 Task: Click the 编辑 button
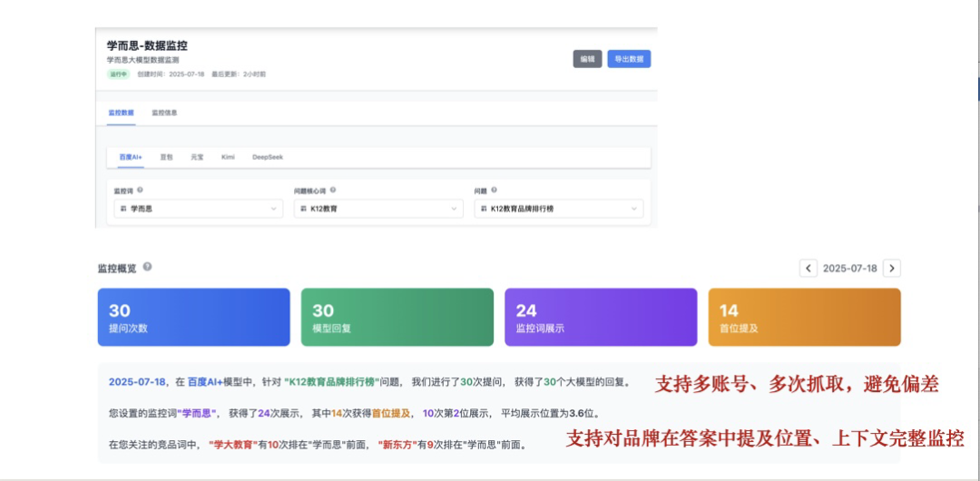(x=587, y=59)
